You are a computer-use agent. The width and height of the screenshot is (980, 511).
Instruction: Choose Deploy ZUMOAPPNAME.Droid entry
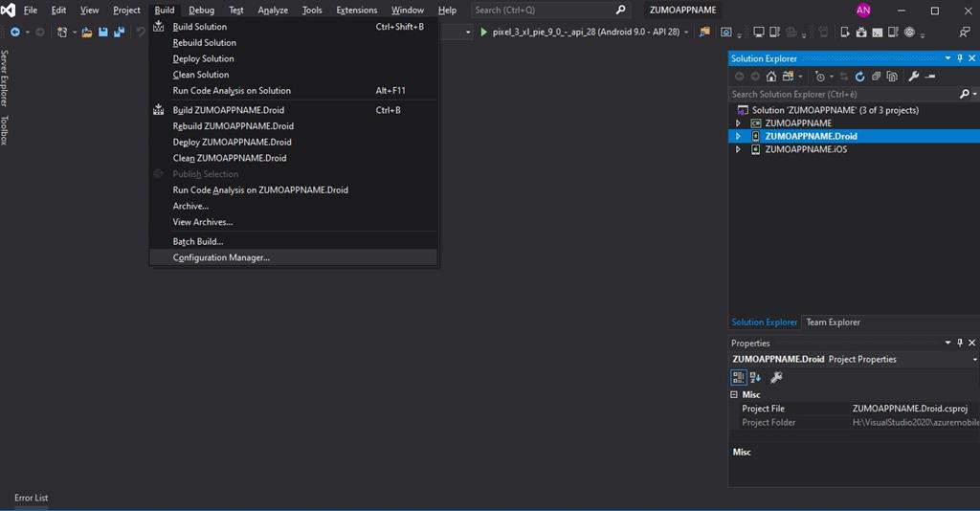pyautogui.click(x=293, y=142)
